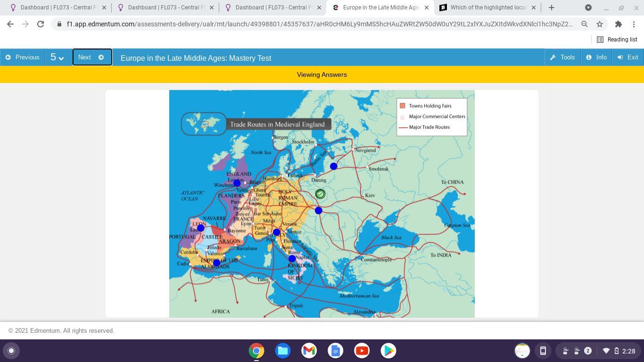Open the ChromeOS launcher
Screen dimensions: 644x362
click(11, 351)
